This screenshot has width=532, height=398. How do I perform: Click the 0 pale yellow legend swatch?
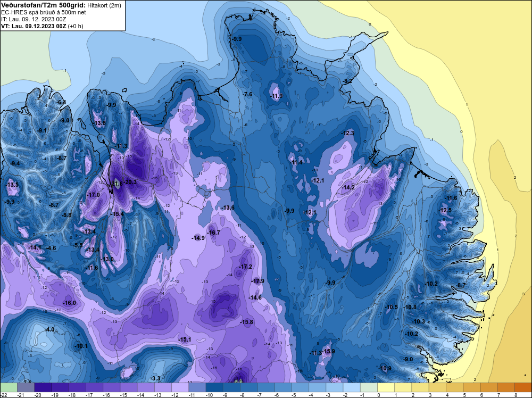386,387
